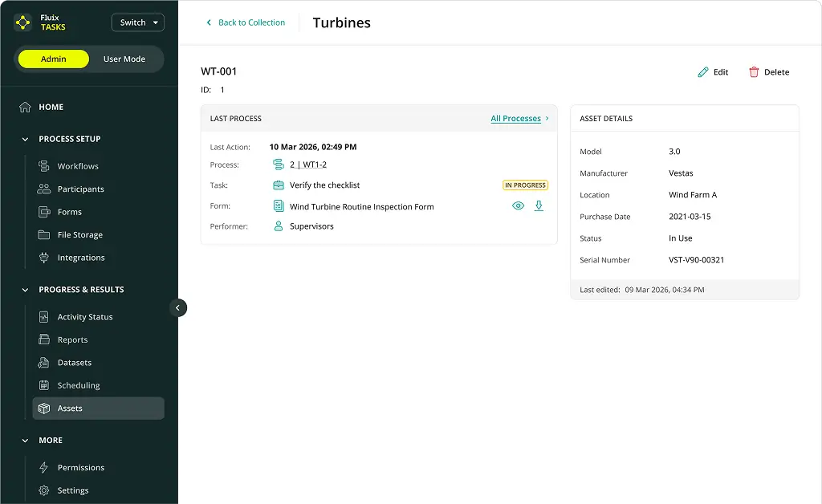Click the Edit pencil icon
This screenshot has width=822, height=504.
pyautogui.click(x=703, y=72)
